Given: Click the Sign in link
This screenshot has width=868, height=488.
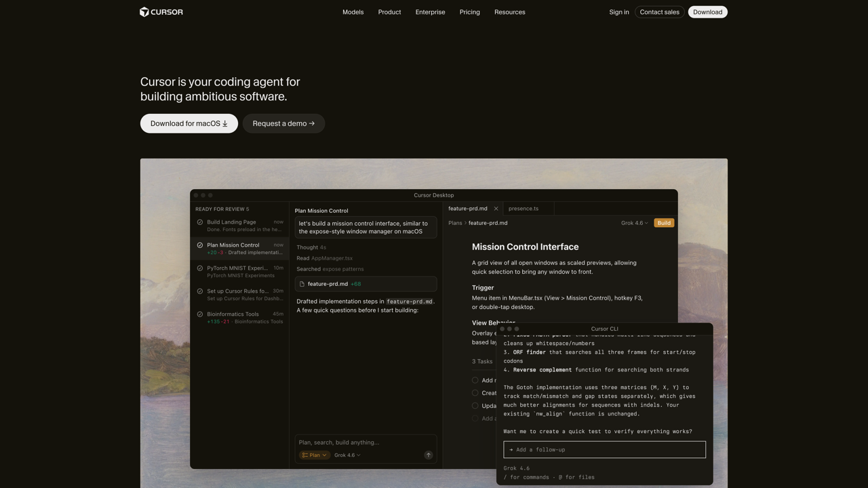Looking at the screenshot, I should tap(619, 12).
